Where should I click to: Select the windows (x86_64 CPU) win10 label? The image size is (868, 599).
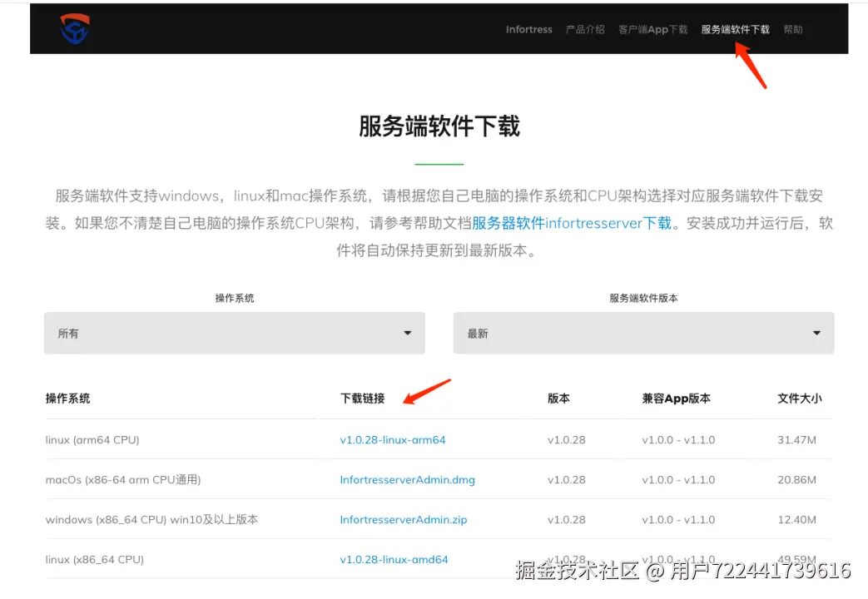151,520
